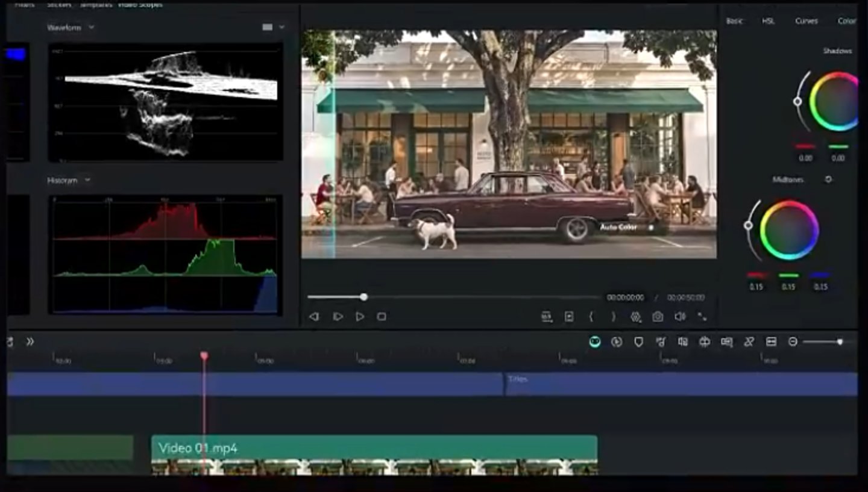
Task: Click the Play button under the preview
Action: click(x=360, y=316)
